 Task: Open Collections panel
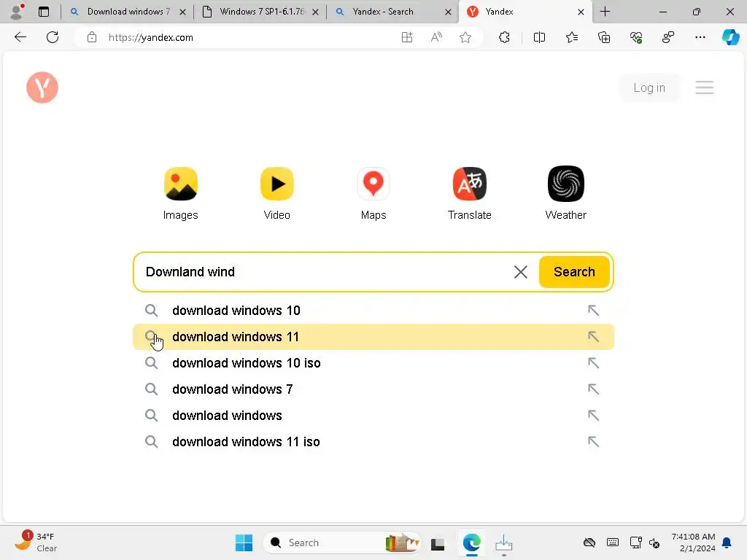[x=604, y=37]
